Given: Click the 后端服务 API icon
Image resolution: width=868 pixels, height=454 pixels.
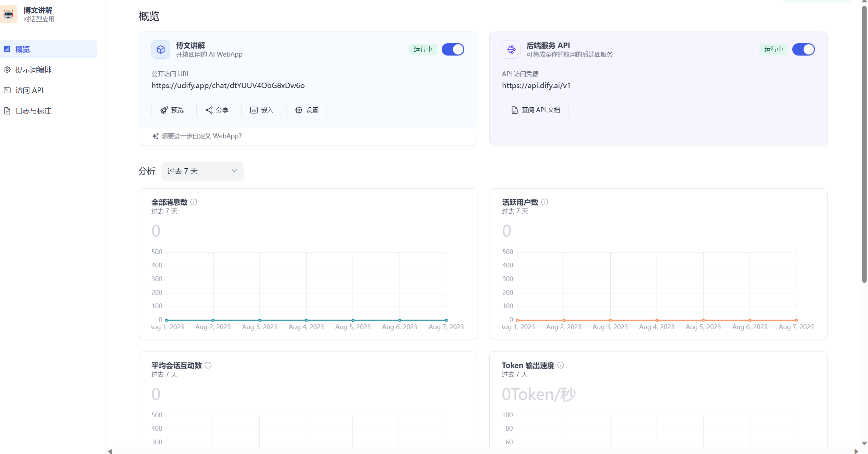Looking at the screenshot, I should tap(511, 50).
